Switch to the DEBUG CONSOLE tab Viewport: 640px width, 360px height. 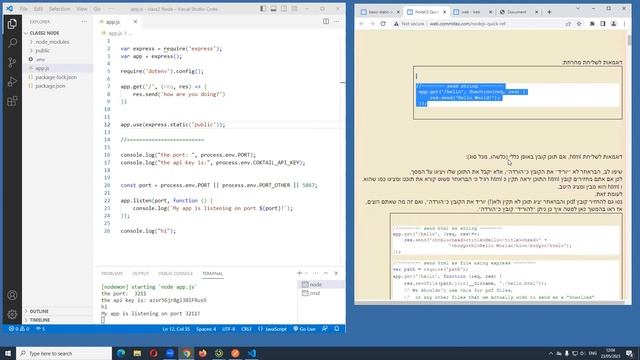click(x=176, y=273)
